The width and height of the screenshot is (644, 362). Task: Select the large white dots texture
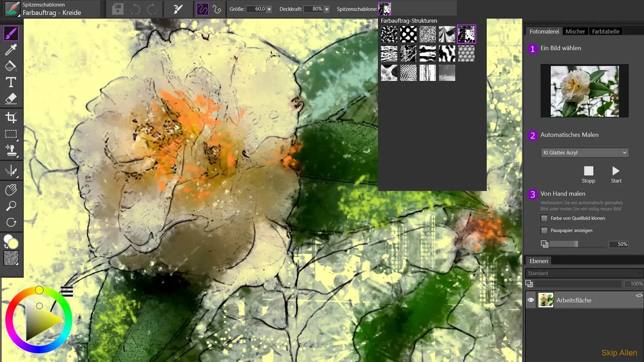point(408,34)
